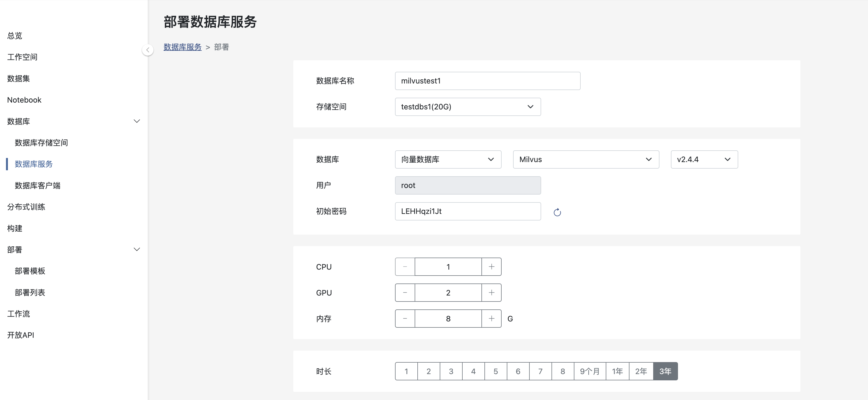Click the 数据库服务 breadcrumb link

pyautogui.click(x=182, y=47)
